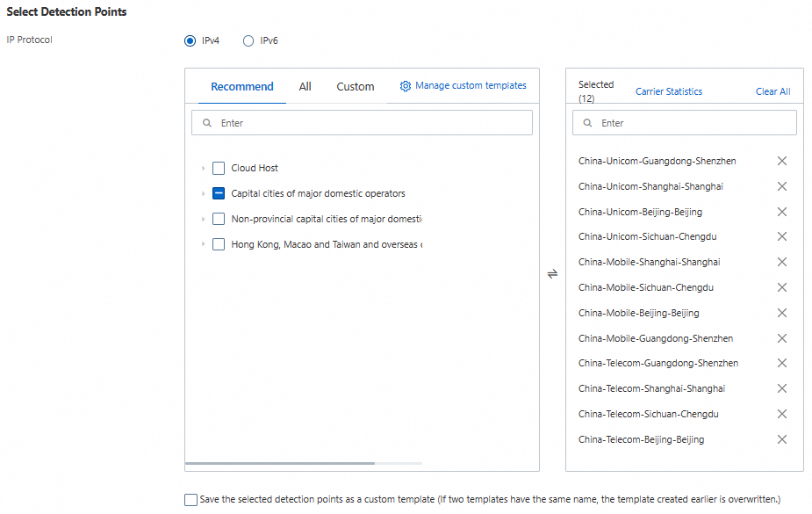Click Clear All selected detection points
Screen dimensions: 812x514
tap(772, 91)
